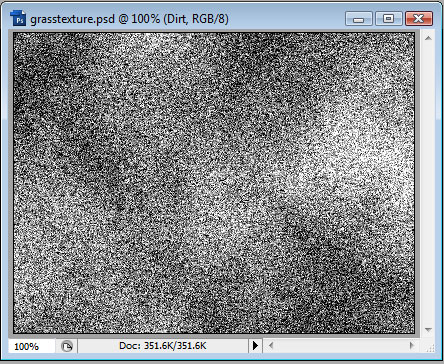Click the grasstexture.psd title bar text
Viewport: 444px width, 364px height.
(x=129, y=19)
